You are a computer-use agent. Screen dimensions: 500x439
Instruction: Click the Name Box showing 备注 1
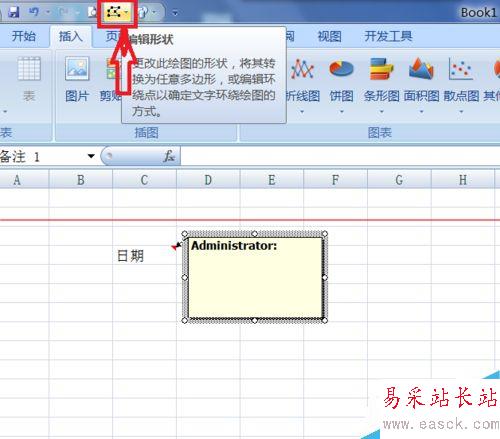(x=42, y=156)
